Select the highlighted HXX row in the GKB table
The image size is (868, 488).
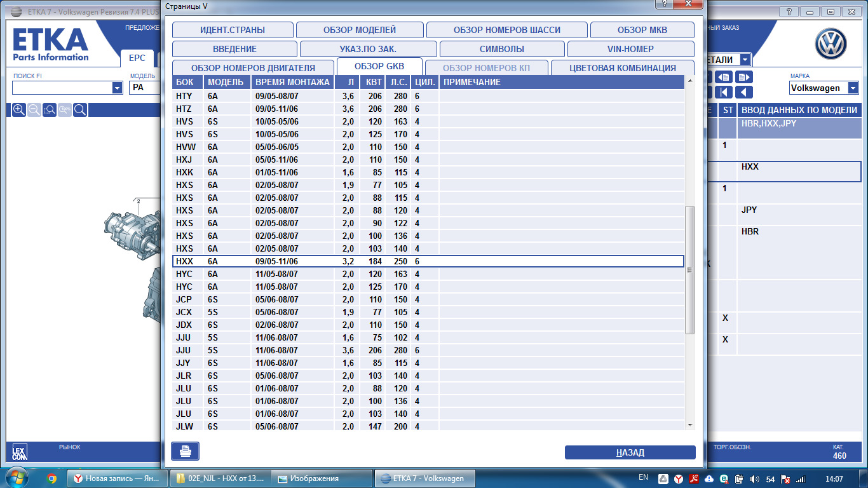[428, 261]
